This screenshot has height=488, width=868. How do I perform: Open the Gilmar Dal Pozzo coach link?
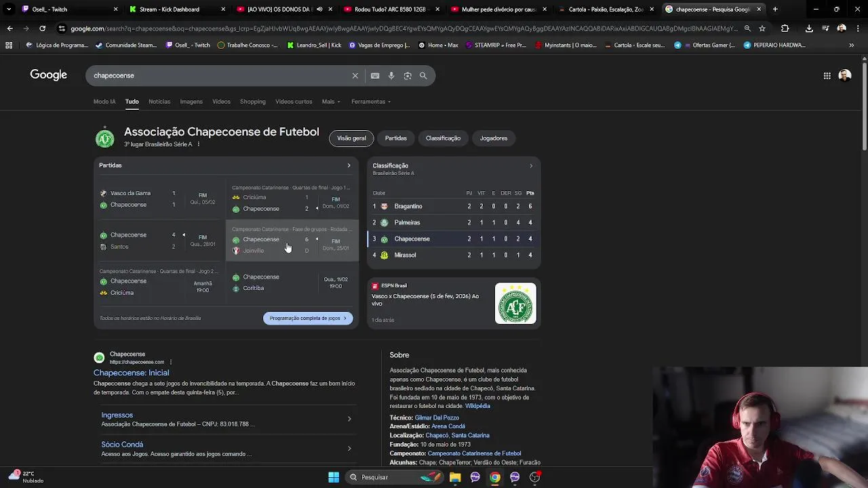coord(437,418)
